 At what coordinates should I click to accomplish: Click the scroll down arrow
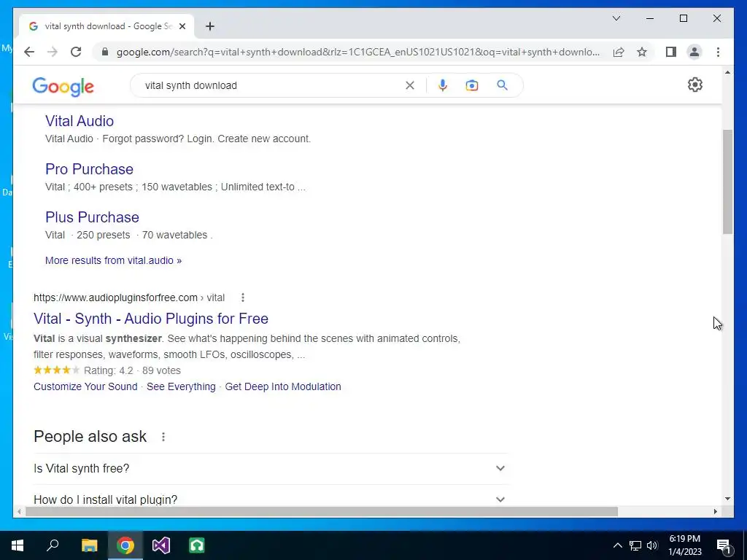pos(727,499)
